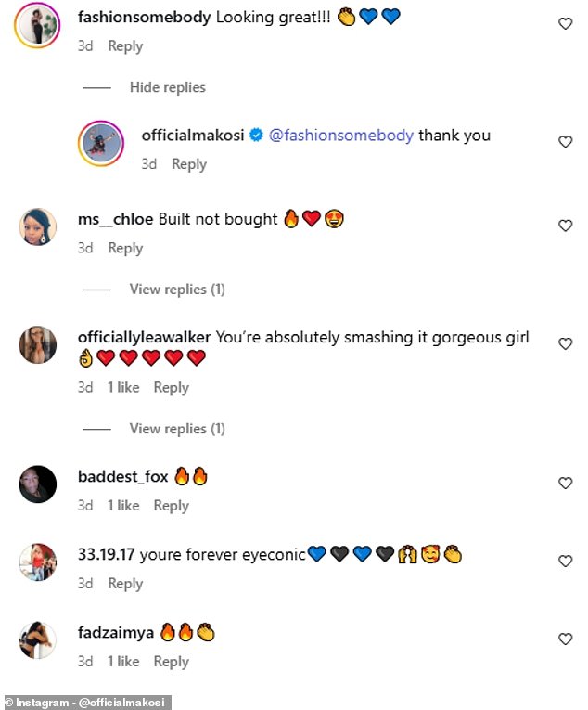Like officiallyleawalker's comment with heart icon
588x710 pixels.
pyautogui.click(x=565, y=343)
